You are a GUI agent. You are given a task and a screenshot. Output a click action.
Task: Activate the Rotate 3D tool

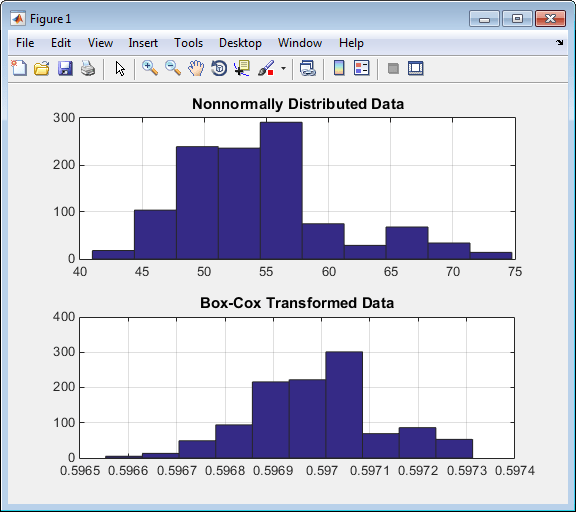(x=219, y=68)
